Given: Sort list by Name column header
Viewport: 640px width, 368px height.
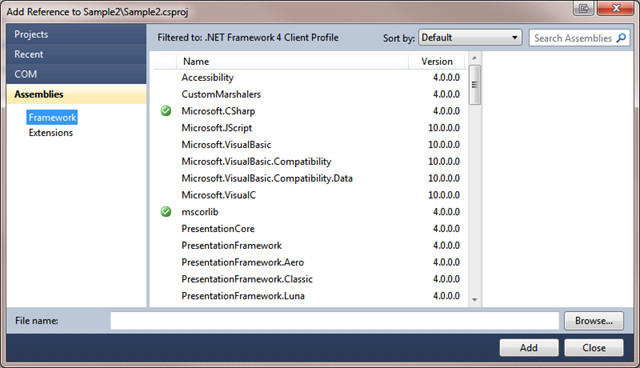Looking at the screenshot, I should pyautogui.click(x=292, y=61).
